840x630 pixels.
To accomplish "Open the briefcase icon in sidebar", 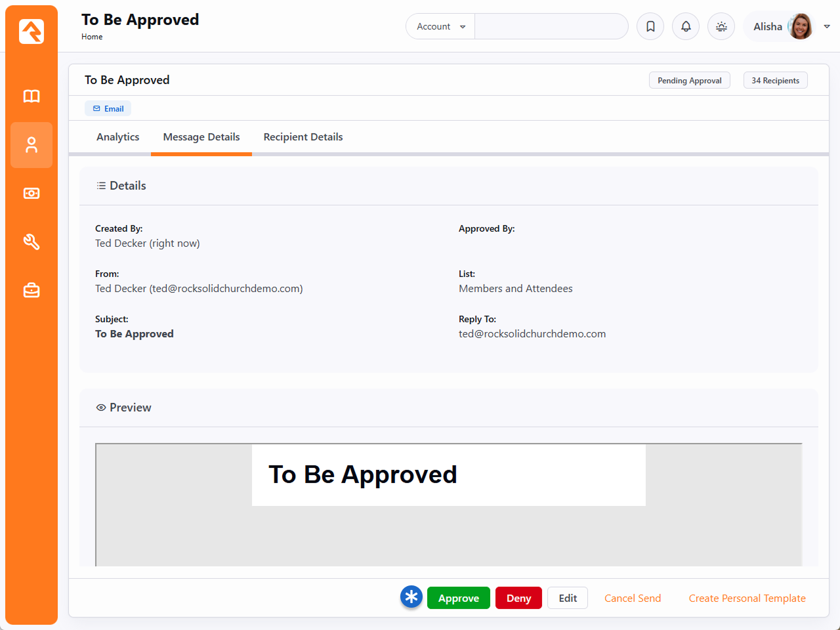I will pos(31,290).
